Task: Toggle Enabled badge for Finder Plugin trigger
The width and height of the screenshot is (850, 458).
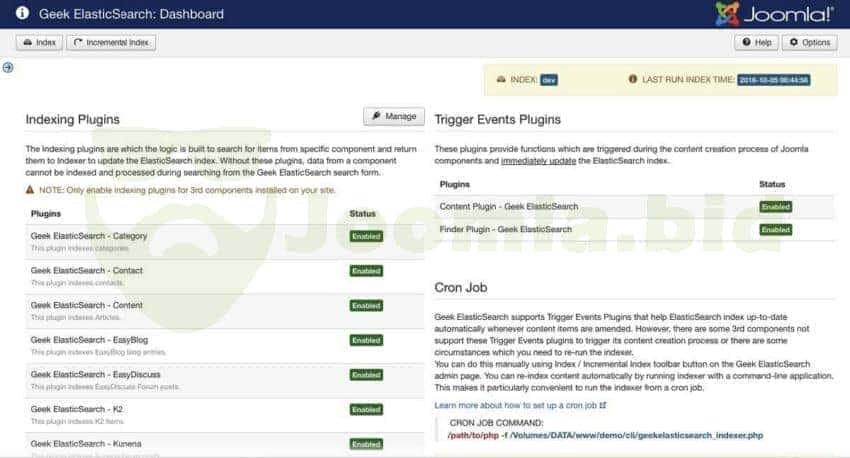Action: coord(776,230)
